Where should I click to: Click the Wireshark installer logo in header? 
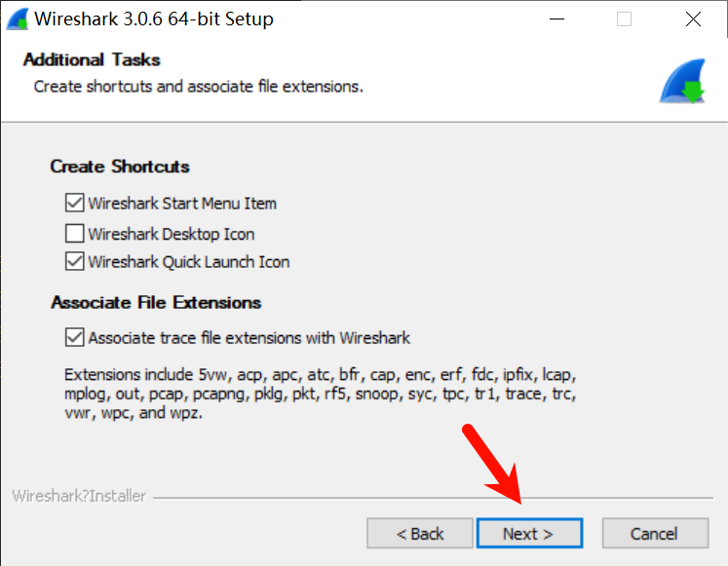tap(682, 81)
